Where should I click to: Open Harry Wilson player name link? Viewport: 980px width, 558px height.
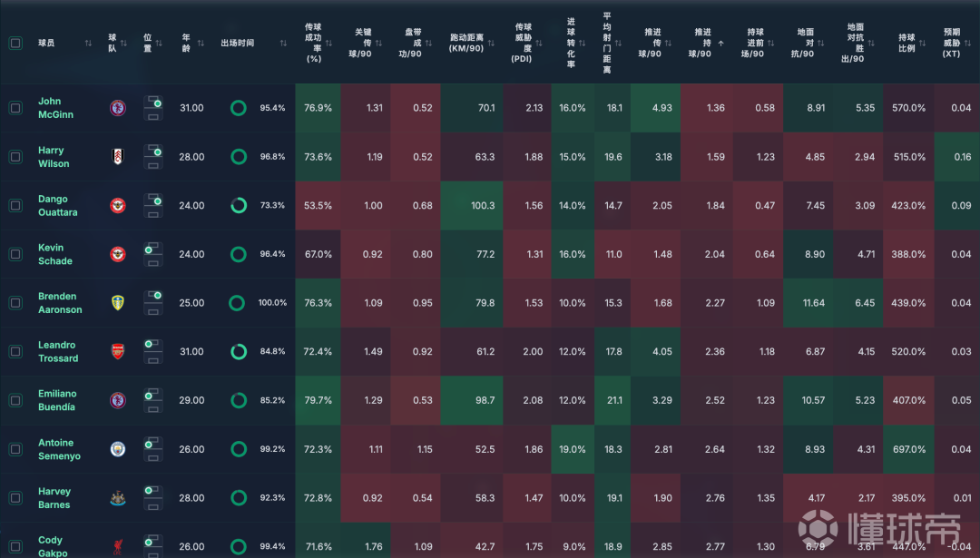tap(54, 157)
